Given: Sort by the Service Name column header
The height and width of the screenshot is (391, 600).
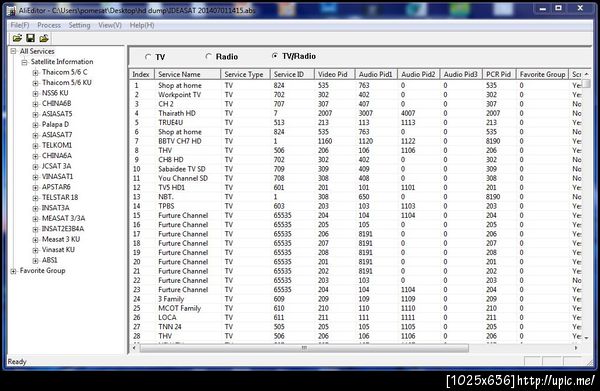Looking at the screenshot, I should point(188,74).
